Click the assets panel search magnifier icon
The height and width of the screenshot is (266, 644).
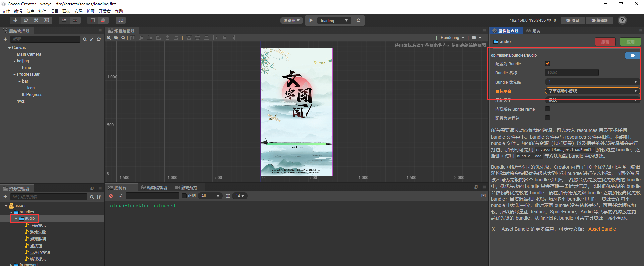click(92, 197)
